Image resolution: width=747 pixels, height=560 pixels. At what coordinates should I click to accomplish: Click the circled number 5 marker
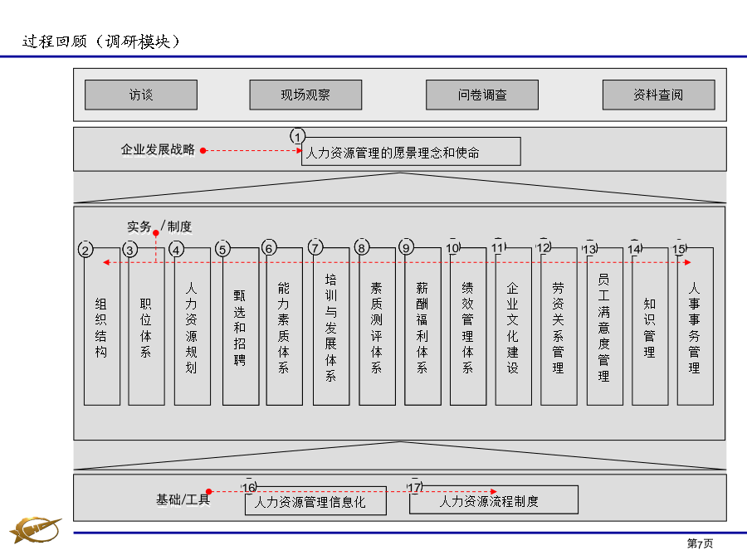tap(222, 249)
